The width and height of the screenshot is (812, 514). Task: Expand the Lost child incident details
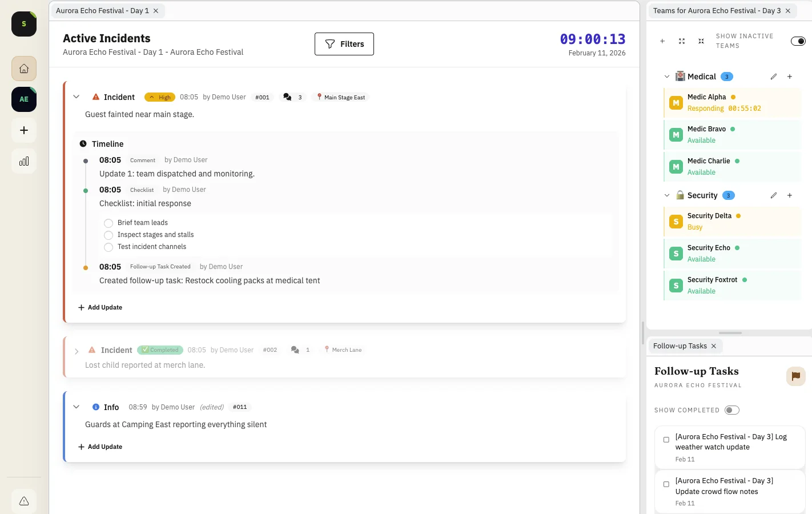click(77, 350)
